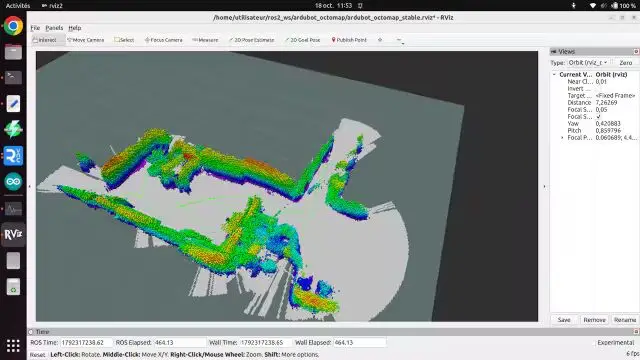
Task: Close the Views panel
Action: click(636, 51)
